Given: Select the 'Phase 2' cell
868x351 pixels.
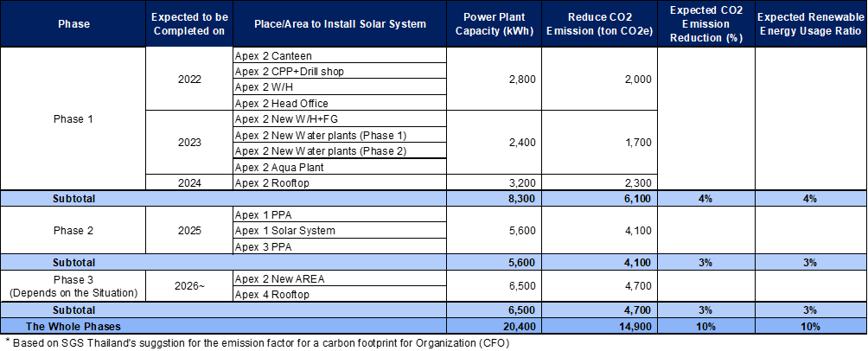Looking at the screenshot, I should click(x=73, y=230).
